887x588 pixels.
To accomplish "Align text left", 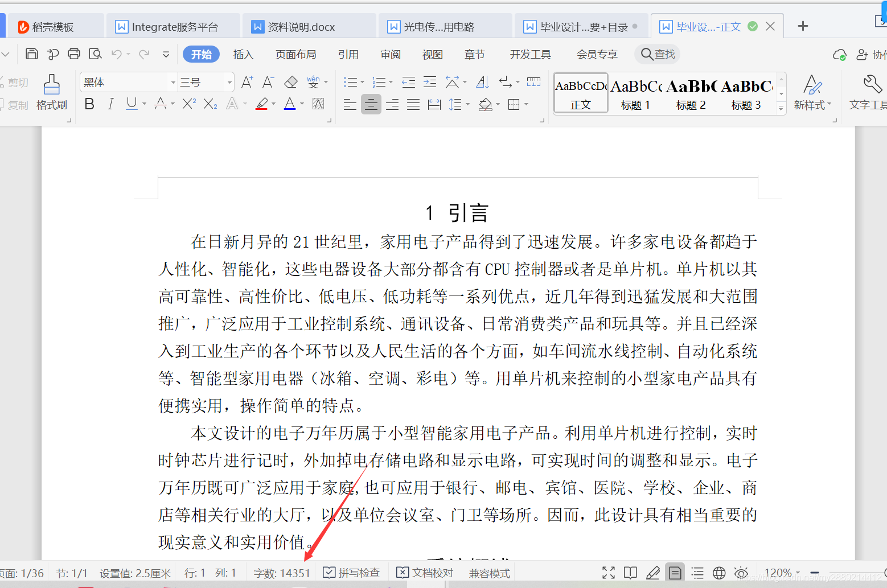I will (350, 104).
